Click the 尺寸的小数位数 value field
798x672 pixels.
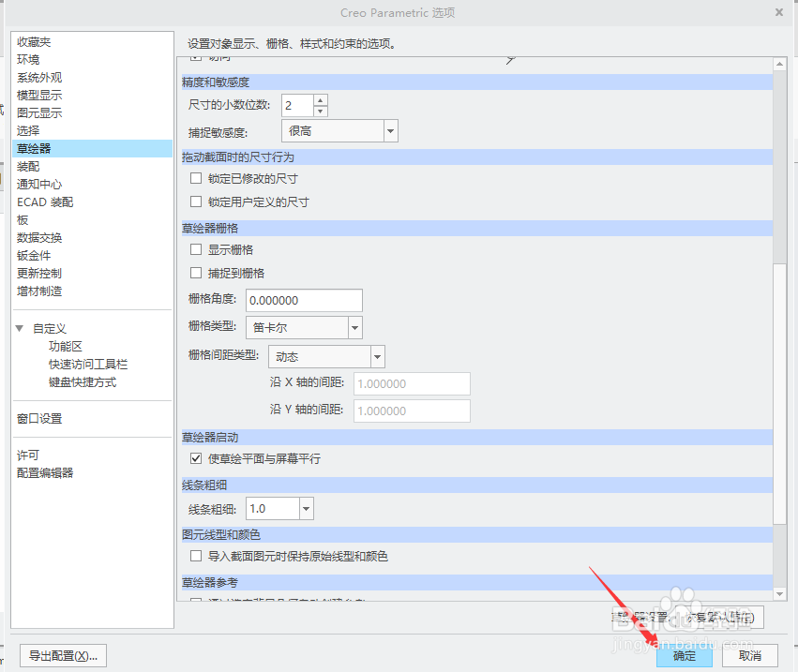coord(297,105)
